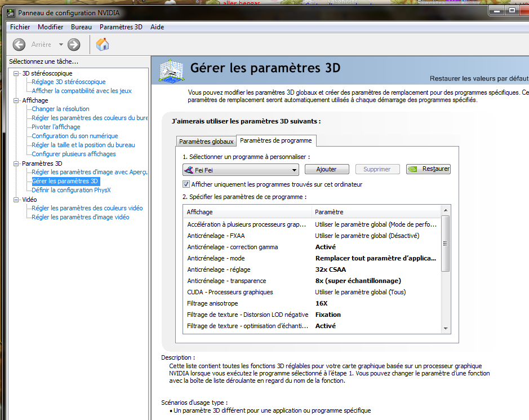529x420 pixels.
Task: Click the Affichage column header
Action: tap(247, 212)
